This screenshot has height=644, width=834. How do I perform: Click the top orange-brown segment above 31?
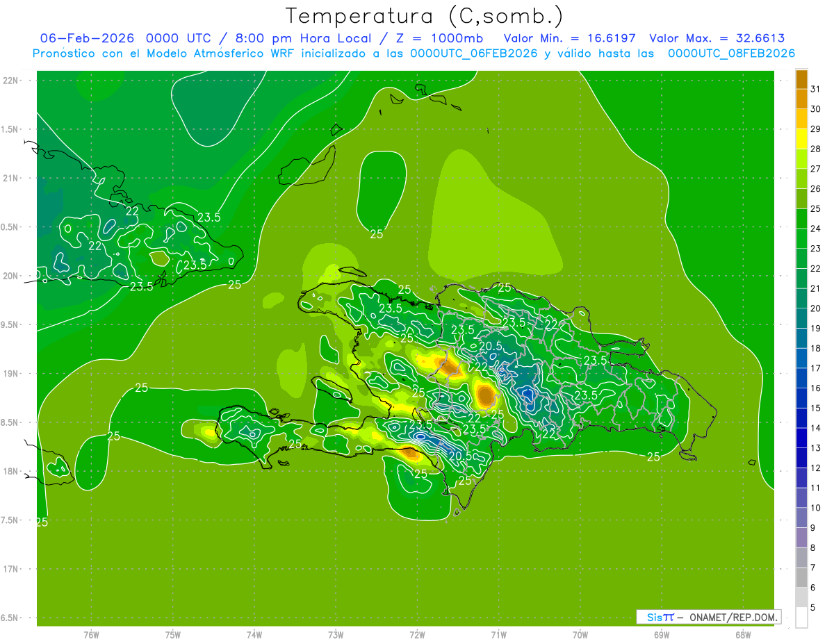click(x=801, y=79)
